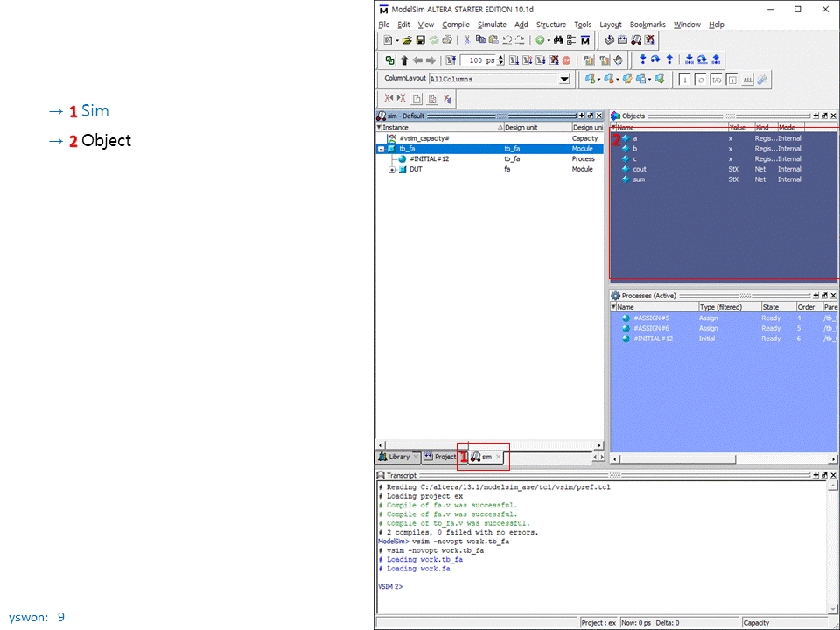Open the New file dropdown arrow

click(397, 40)
